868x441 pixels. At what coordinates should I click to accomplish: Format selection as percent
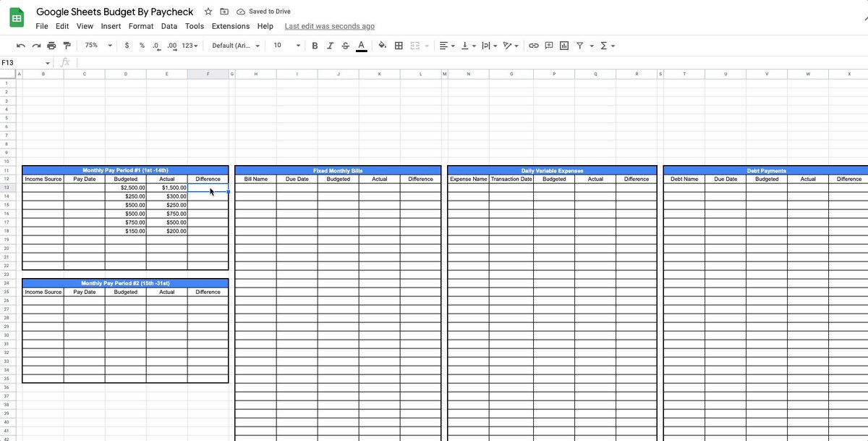[142, 46]
